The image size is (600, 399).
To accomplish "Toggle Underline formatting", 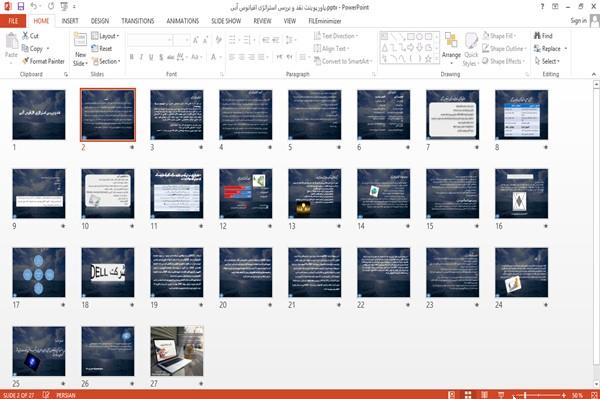I will 151,57.
